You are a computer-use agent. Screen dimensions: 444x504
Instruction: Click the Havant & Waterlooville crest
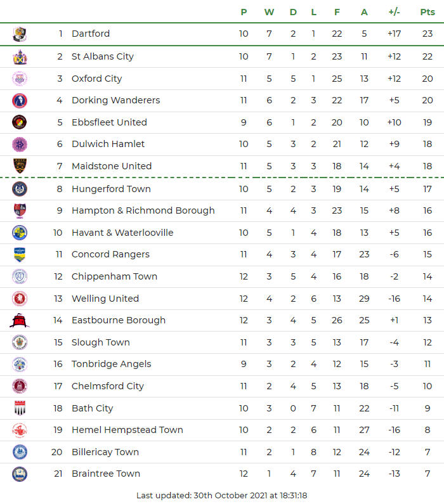(x=20, y=233)
